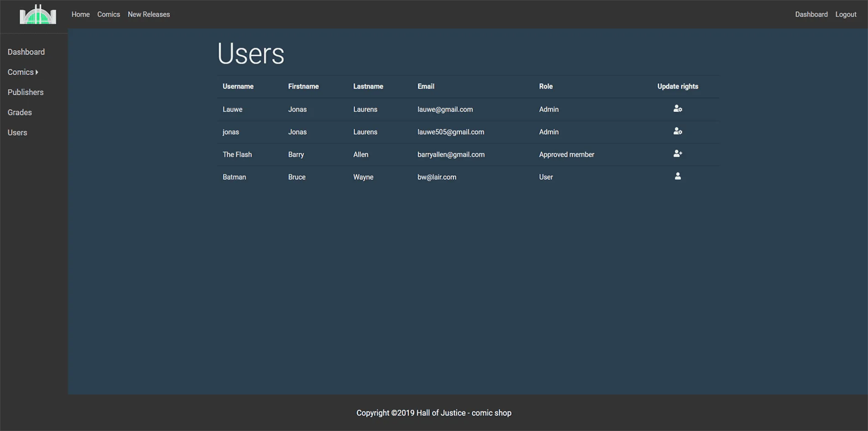Screen dimensions: 868x431
Task: Select Dashboard in the left sidebar
Action: [x=26, y=52]
